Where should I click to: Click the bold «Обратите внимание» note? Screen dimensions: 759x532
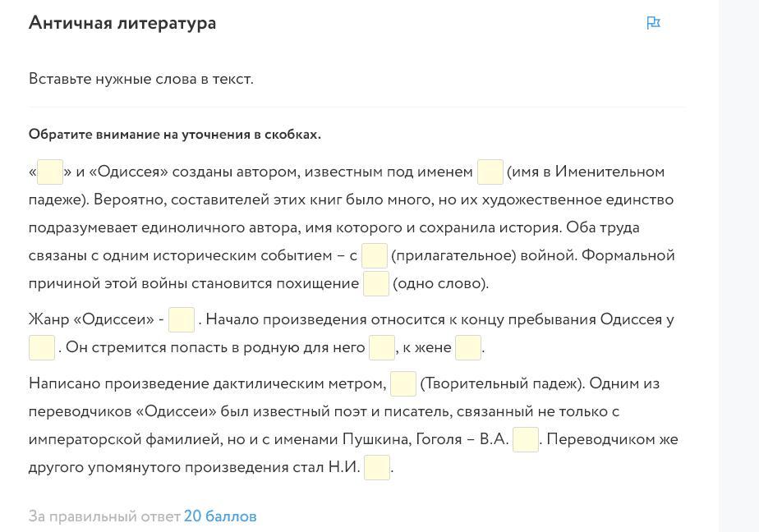pos(175,135)
